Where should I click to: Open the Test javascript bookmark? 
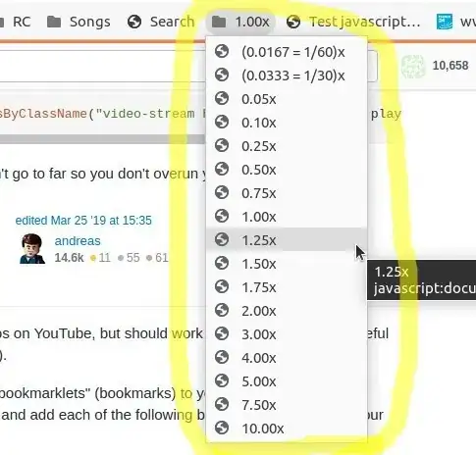pyautogui.click(x=353, y=22)
